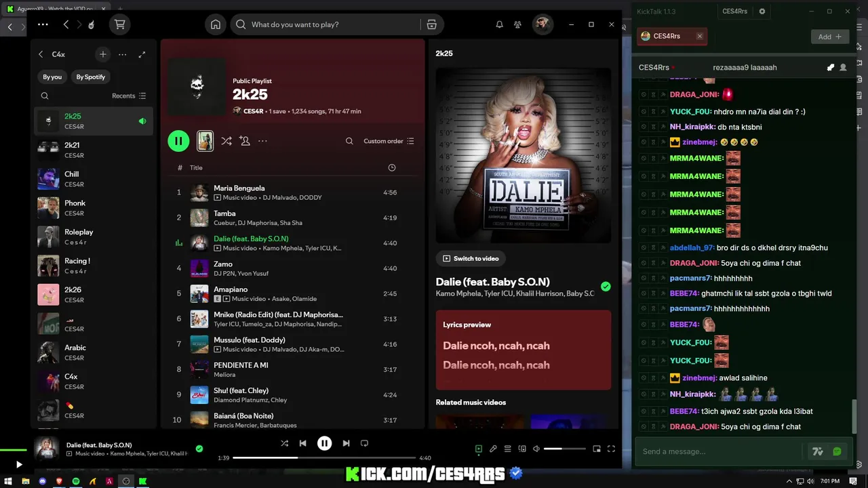Play the song Tamba in the track list

(x=293, y=218)
